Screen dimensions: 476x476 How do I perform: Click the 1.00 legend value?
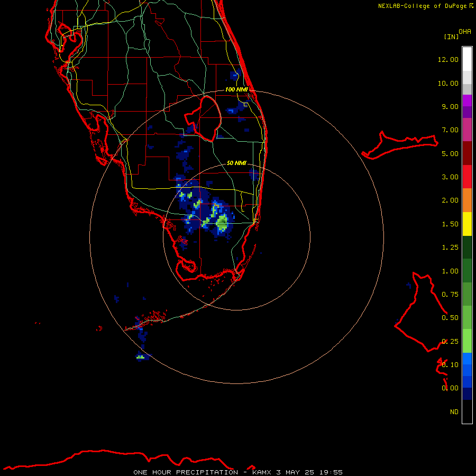pos(450,271)
